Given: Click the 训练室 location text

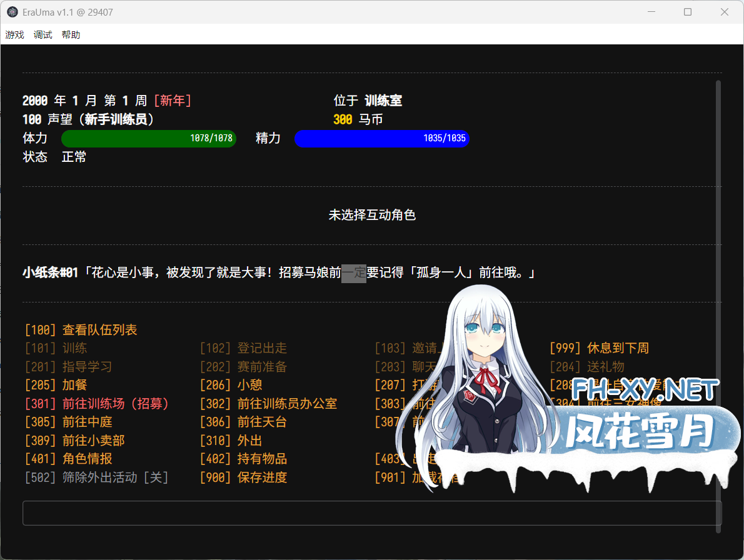Looking at the screenshot, I should (383, 101).
